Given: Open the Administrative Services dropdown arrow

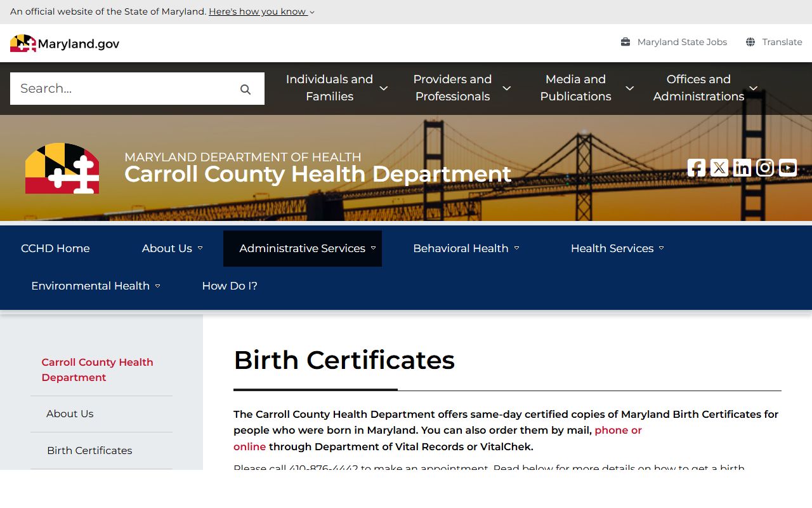Looking at the screenshot, I should [x=373, y=248].
